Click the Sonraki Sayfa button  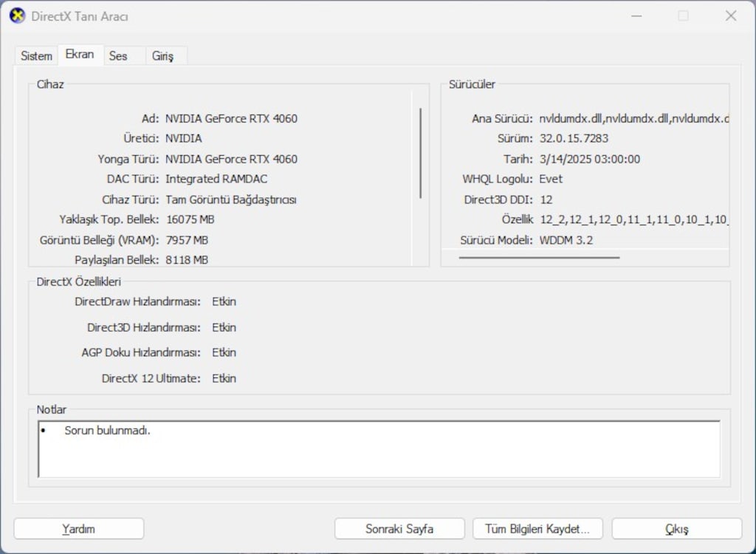(x=399, y=529)
